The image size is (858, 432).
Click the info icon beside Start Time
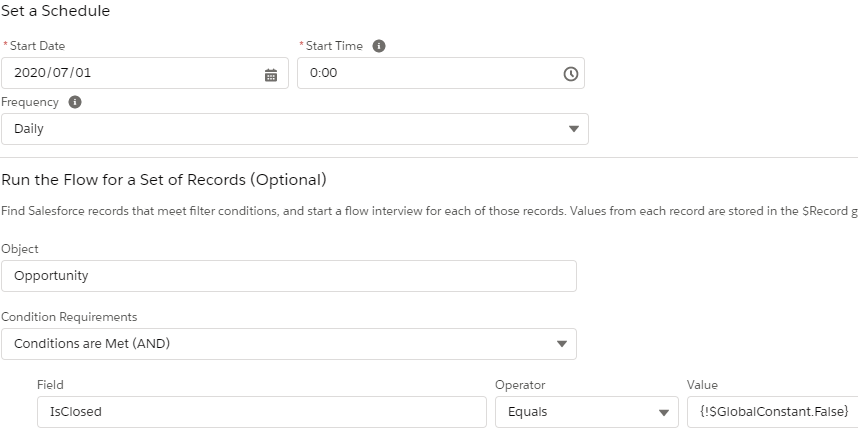click(379, 46)
